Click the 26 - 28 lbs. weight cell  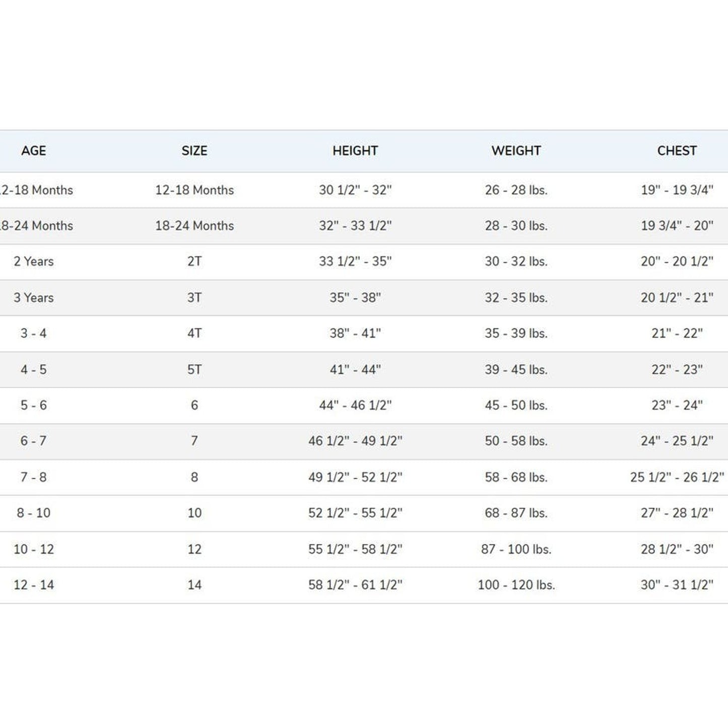click(516, 190)
